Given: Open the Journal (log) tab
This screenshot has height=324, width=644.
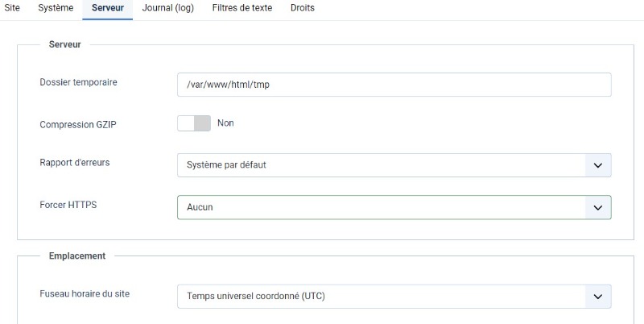Looking at the screenshot, I should coord(168,8).
